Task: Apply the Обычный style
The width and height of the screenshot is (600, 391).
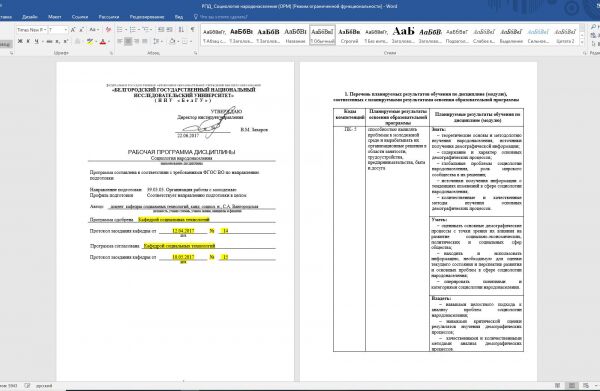Action: click(323, 35)
